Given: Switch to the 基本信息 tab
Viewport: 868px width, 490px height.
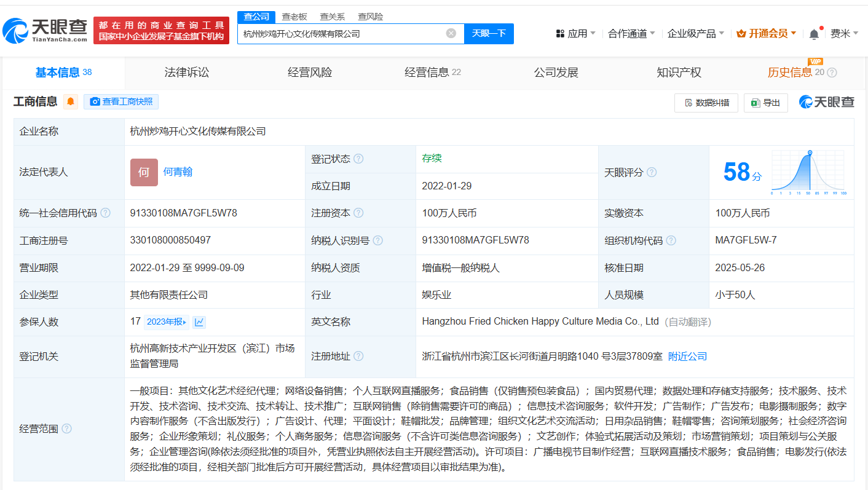Looking at the screenshot, I should click(x=63, y=73).
